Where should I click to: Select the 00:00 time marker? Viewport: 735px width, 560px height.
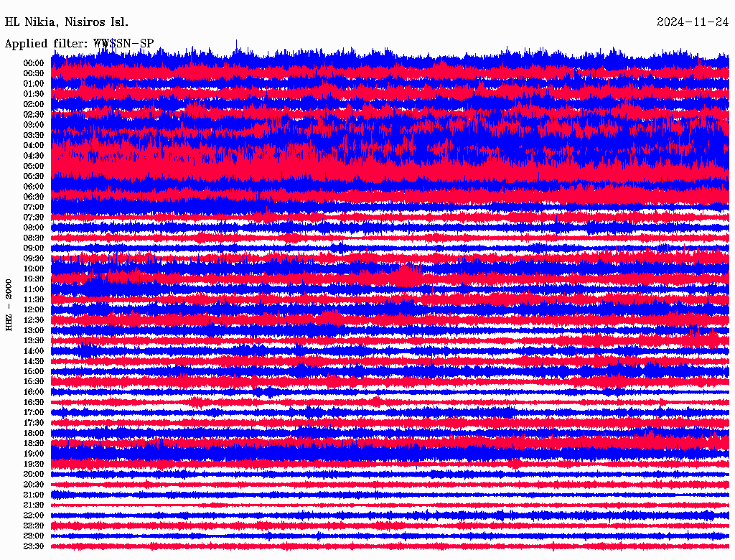tap(34, 63)
